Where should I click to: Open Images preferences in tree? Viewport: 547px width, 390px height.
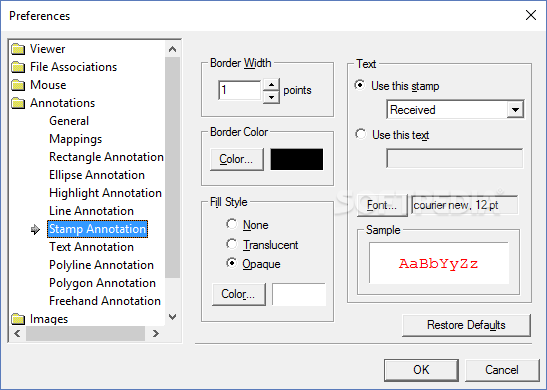[49, 319]
